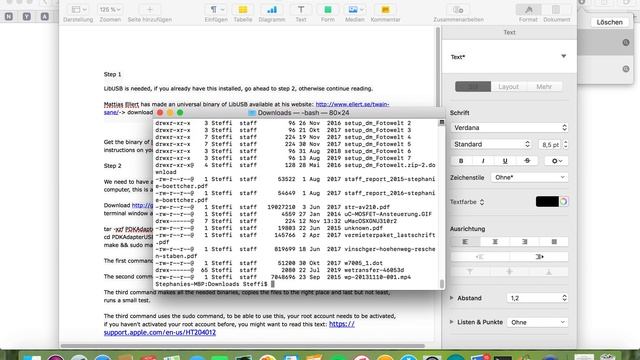Add a comment with the Kommentar icon
Screen dimensions: 640x360
385,9
